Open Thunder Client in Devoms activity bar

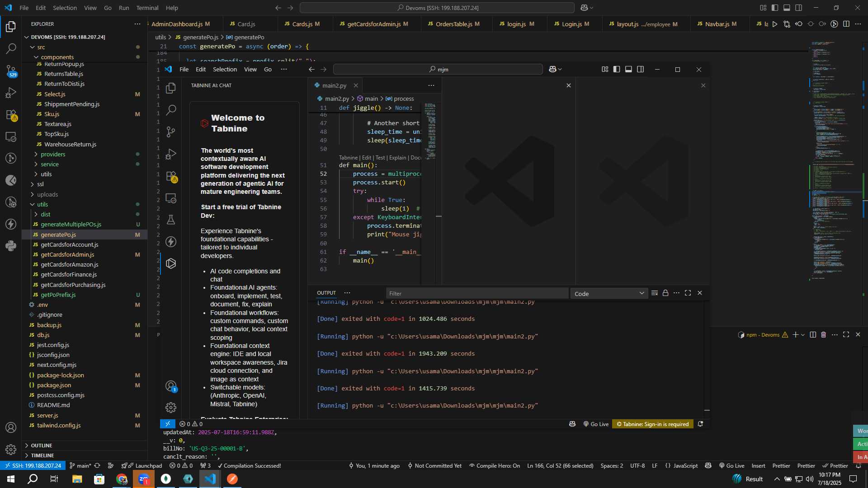click(x=11, y=224)
